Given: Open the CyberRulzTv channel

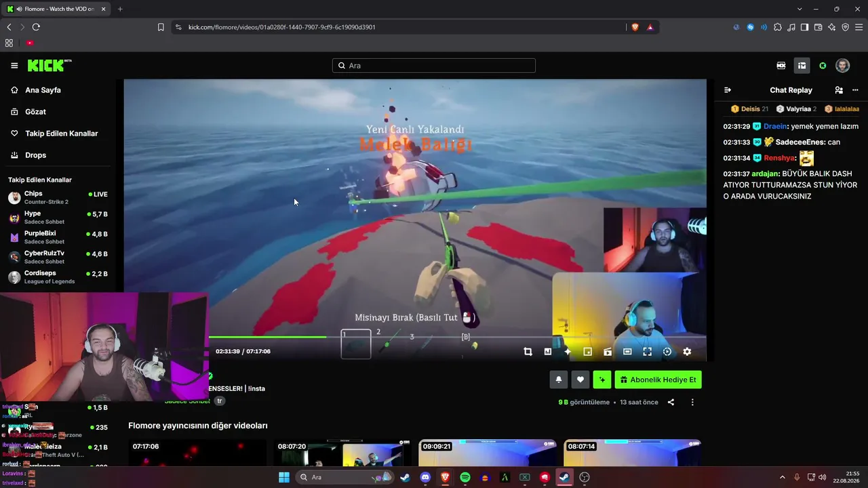Looking at the screenshot, I should pos(58,257).
